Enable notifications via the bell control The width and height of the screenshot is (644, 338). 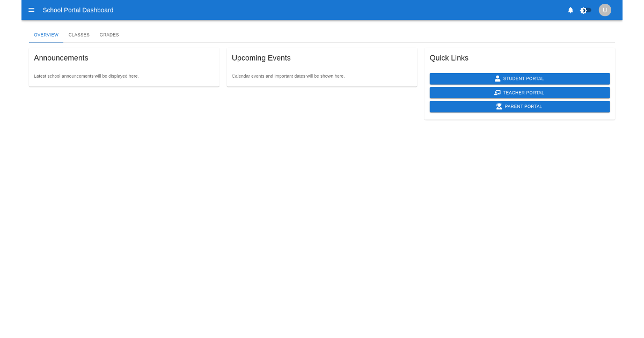click(570, 10)
